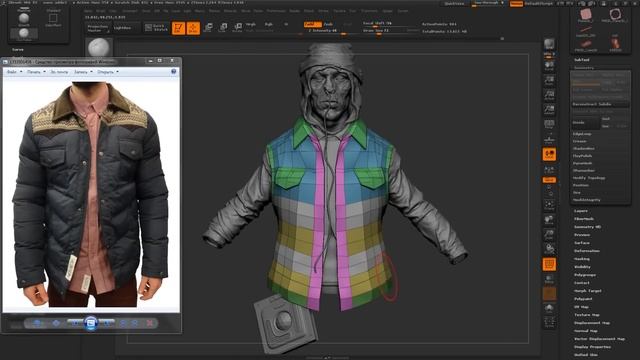
Task: Click right shelf Move view icon
Action: click(549, 220)
